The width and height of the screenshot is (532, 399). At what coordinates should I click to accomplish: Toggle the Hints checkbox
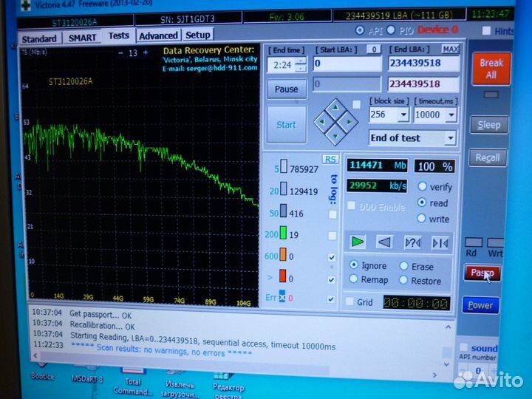(486, 31)
